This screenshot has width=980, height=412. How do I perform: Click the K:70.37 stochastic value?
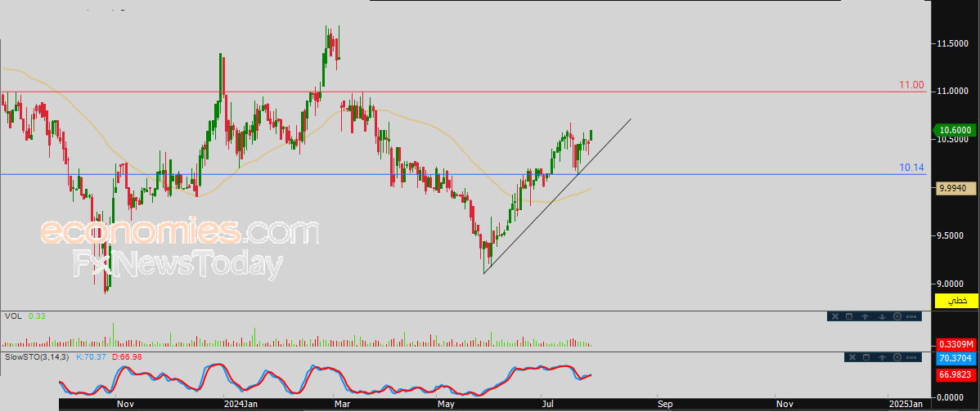tap(92, 356)
